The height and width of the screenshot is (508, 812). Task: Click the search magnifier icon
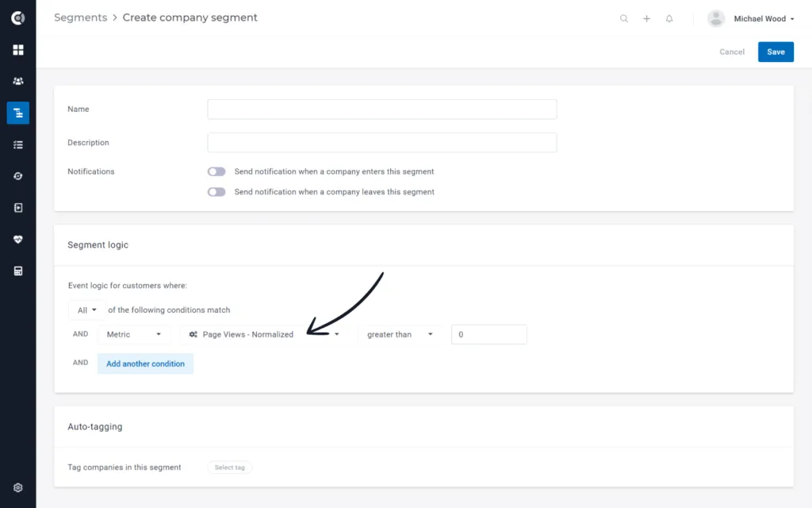pos(624,19)
